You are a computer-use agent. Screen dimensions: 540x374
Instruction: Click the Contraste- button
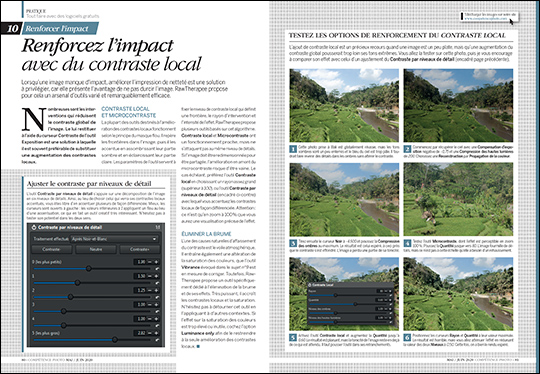(51, 249)
